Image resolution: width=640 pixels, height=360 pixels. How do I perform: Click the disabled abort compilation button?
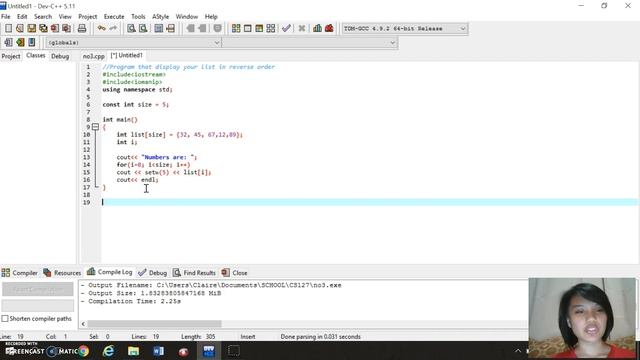click(38, 289)
